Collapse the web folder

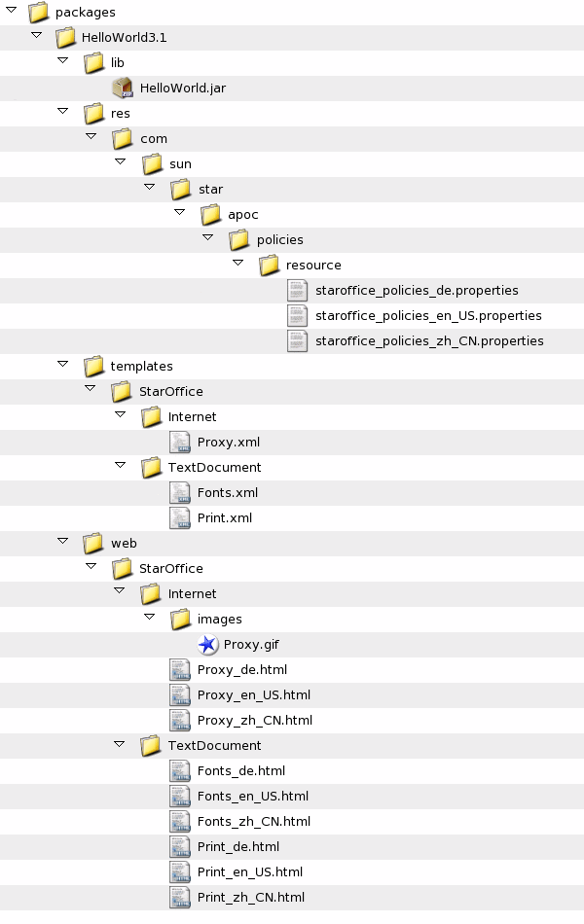pos(62,541)
